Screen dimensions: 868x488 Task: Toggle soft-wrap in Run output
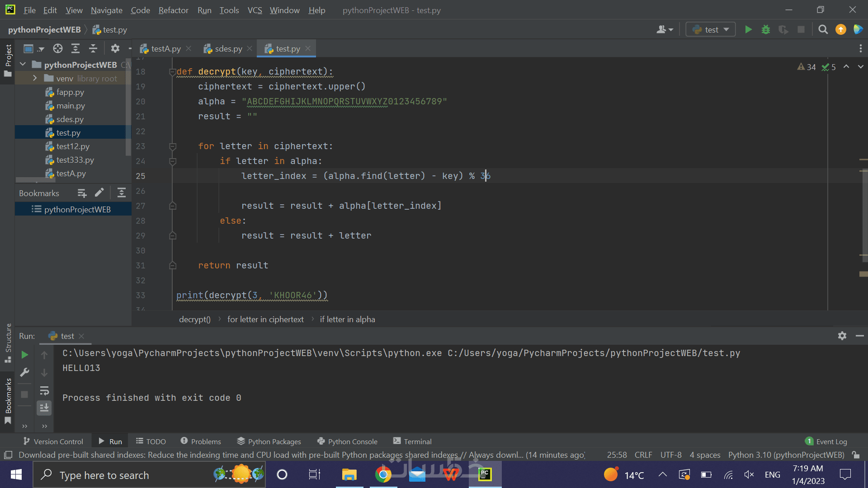click(44, 390)
